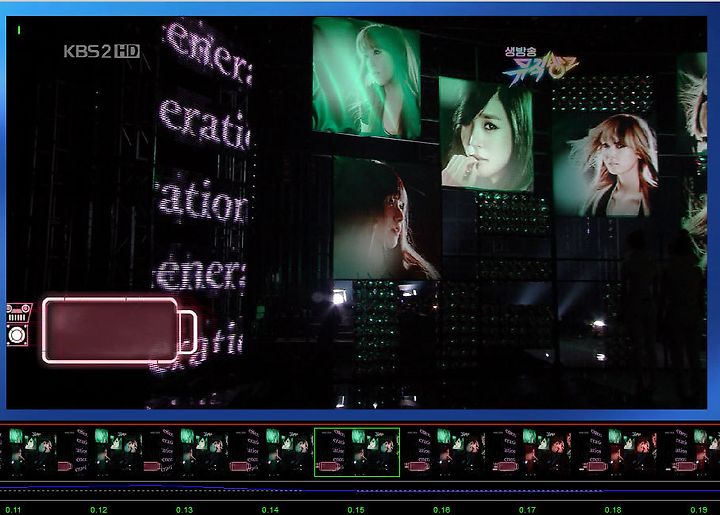This screenshot has height=515, width=720.
Task: Click the large video preview frame
Action: coord(356,212)
